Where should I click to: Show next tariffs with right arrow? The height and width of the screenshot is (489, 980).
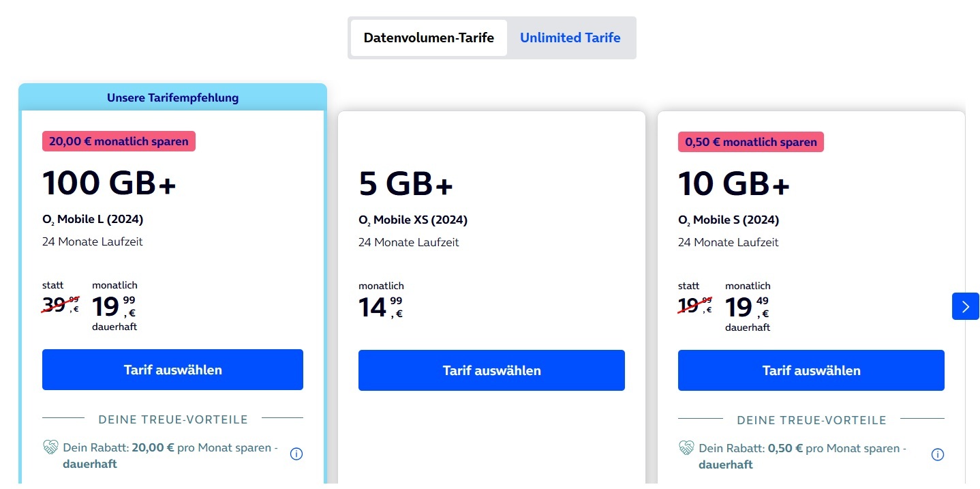point(965,306)
